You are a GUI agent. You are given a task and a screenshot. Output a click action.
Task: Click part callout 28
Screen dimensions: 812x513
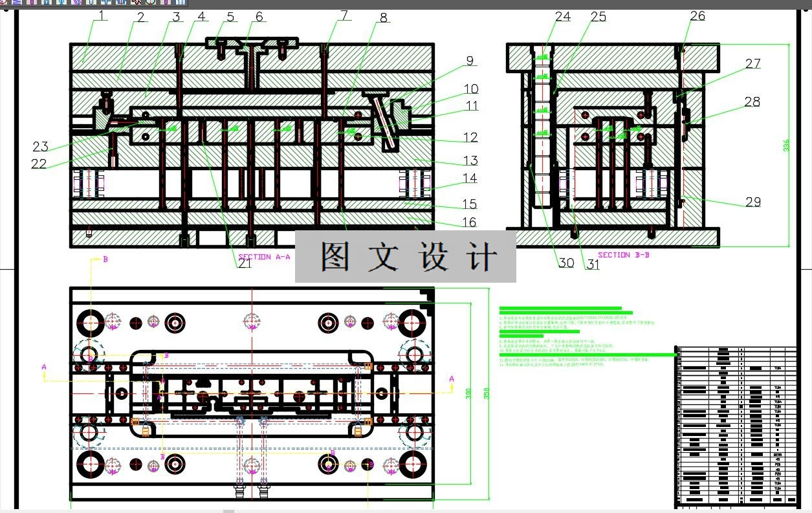tap(752, 102)
